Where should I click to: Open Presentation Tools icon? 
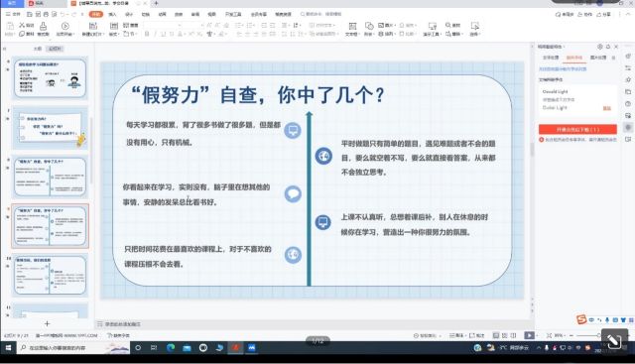[x=433, y=27]
